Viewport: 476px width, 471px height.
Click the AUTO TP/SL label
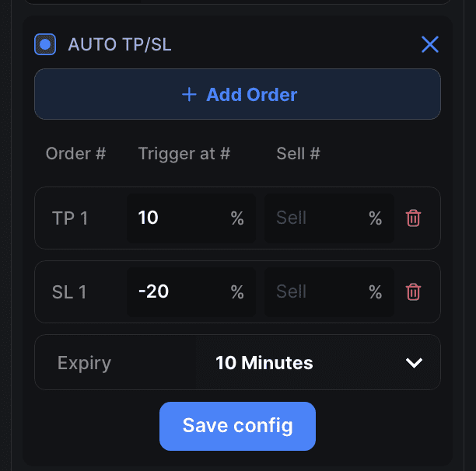(120, 44)
